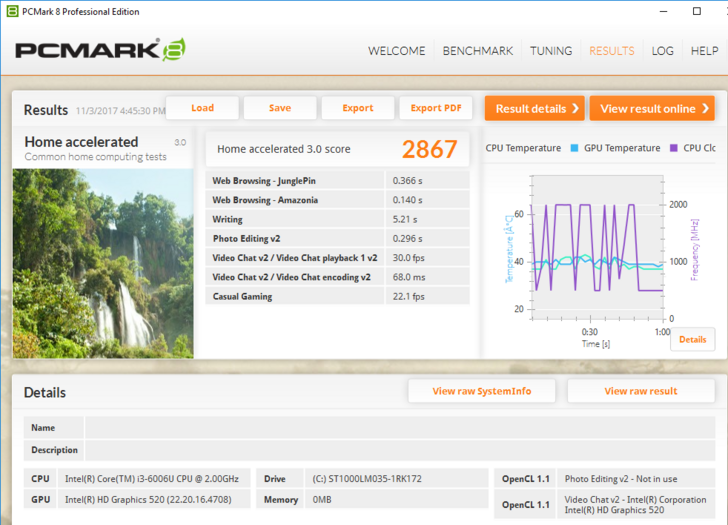Click the Video Chat v2 OpenCL entry

(x=635, y=505)
